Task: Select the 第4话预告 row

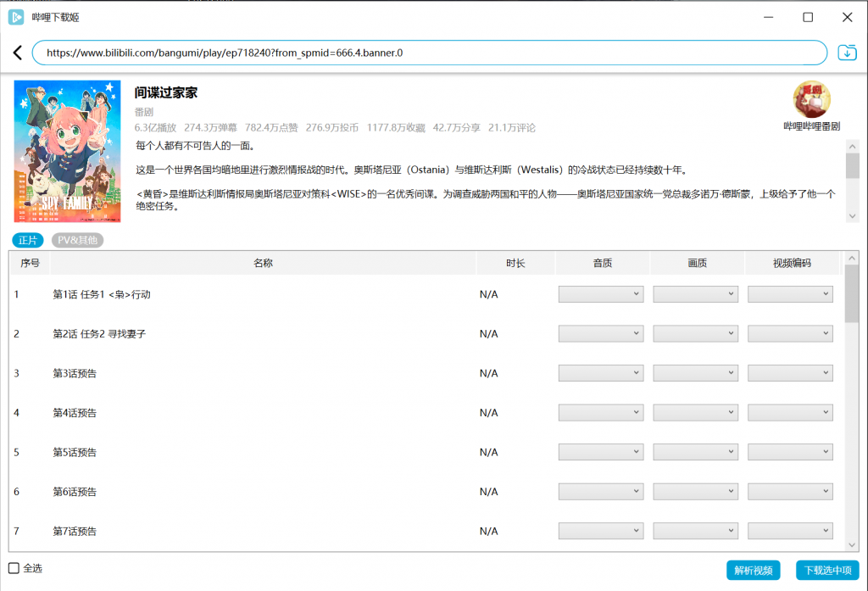Action: coord(426,413)
